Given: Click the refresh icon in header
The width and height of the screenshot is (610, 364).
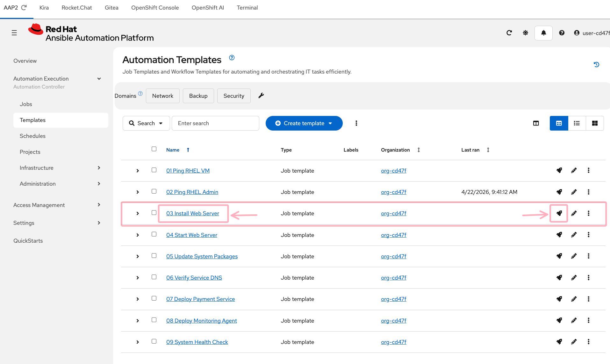Looking at the screenshot, I should 509,33.
